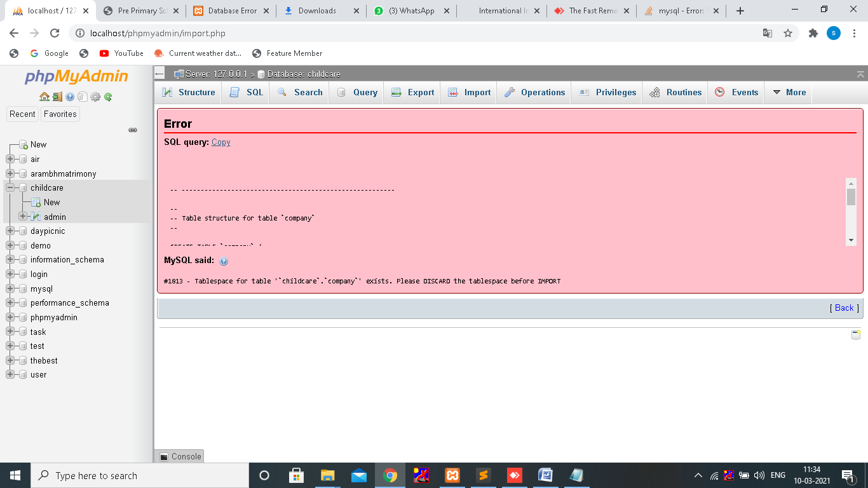Click the XAMPP icon in the taskbar
Image resolution: width=868 pixels, height=488 pixels.
[452, 475]
